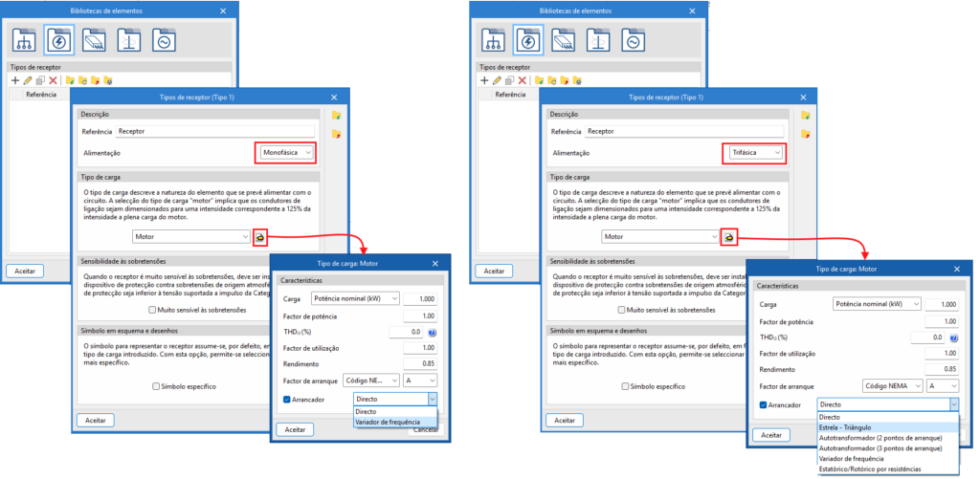The image size is (980, 479).
Task: Click Aceitar in the left Bibliotecas de elementos window
Action: click(25, 271)
